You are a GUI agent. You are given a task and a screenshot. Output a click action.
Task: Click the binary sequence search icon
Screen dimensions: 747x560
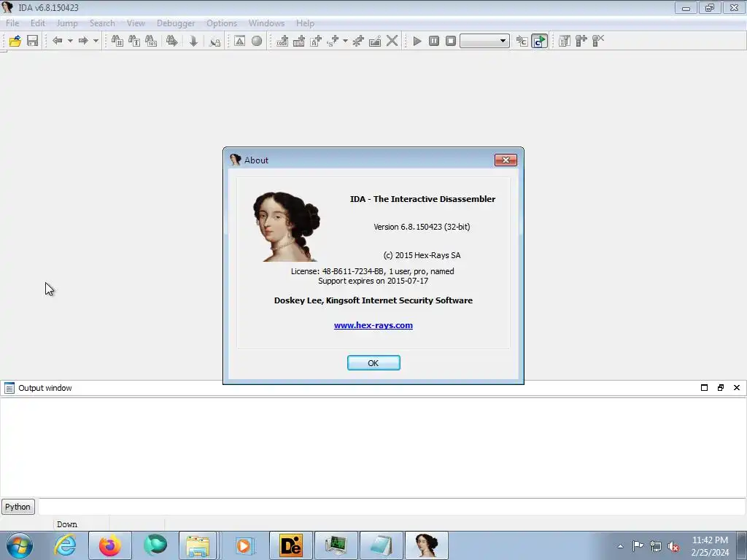pos(151,41)
